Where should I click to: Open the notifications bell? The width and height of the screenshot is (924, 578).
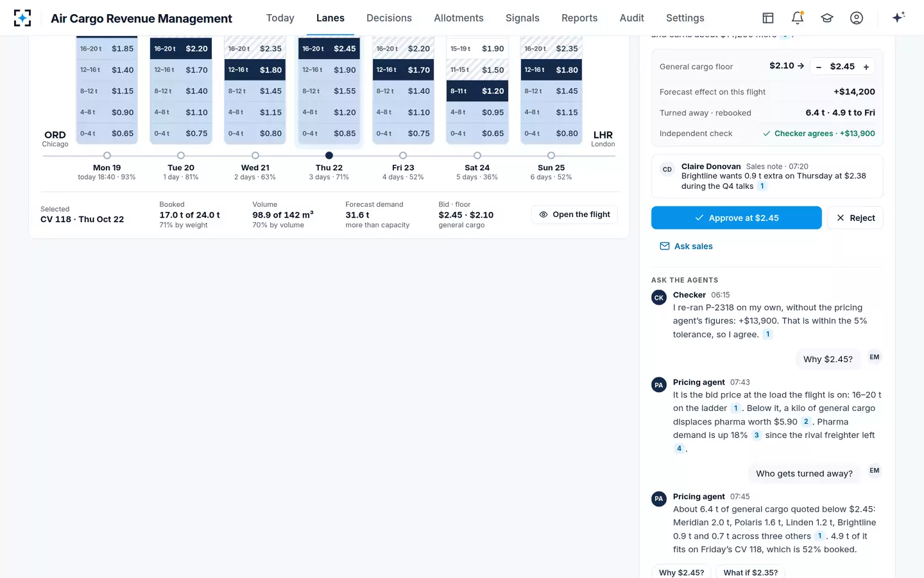coord(798,18)
